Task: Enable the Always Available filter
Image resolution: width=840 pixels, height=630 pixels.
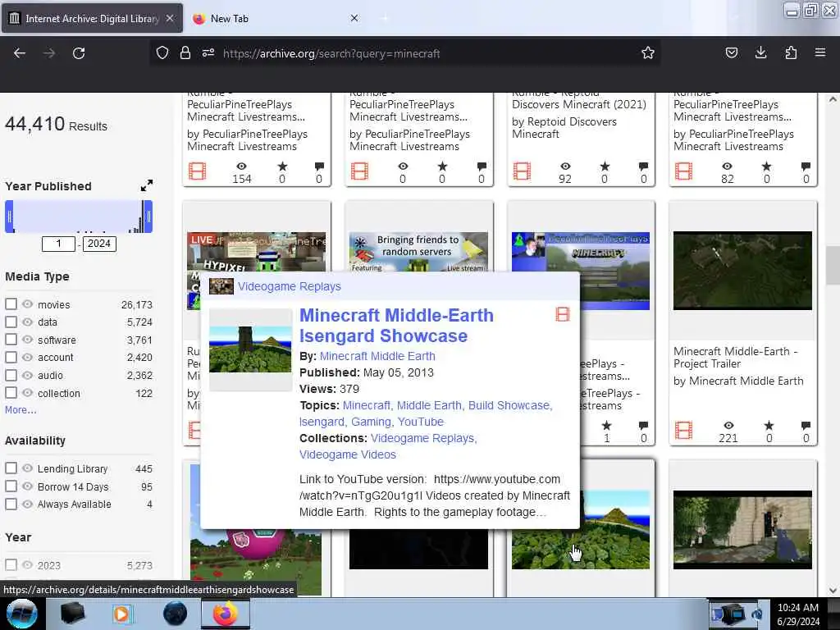Action: [x=11, y=504]
